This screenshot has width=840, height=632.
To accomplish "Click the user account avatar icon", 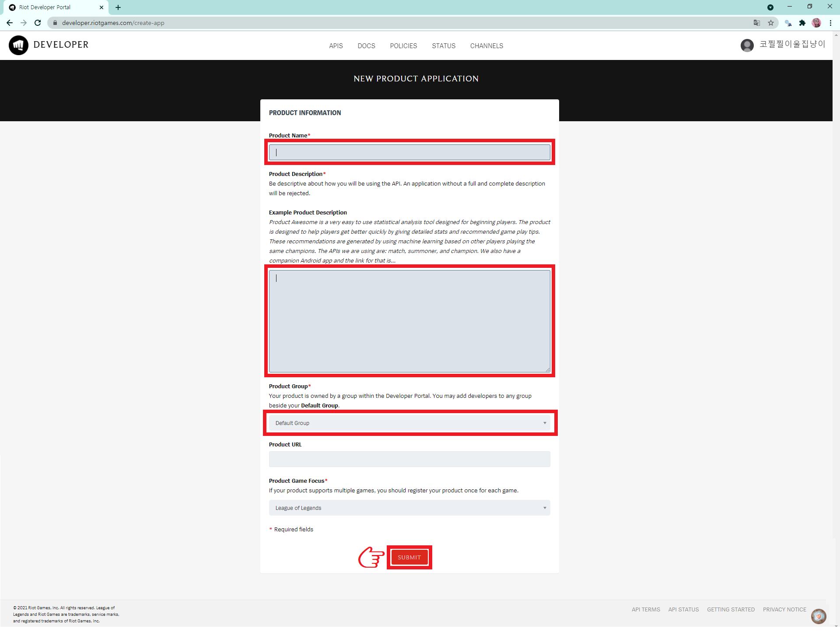I will 747,45.
